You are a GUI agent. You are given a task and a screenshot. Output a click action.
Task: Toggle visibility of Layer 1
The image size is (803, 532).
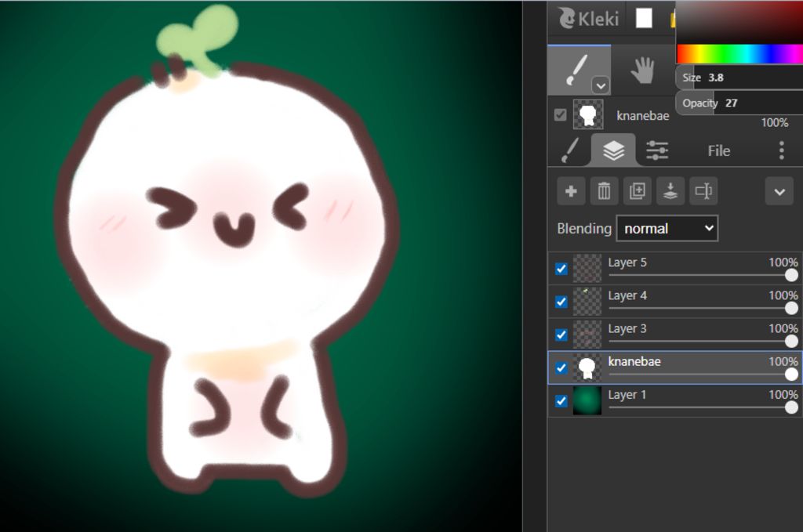click(561, 401)
